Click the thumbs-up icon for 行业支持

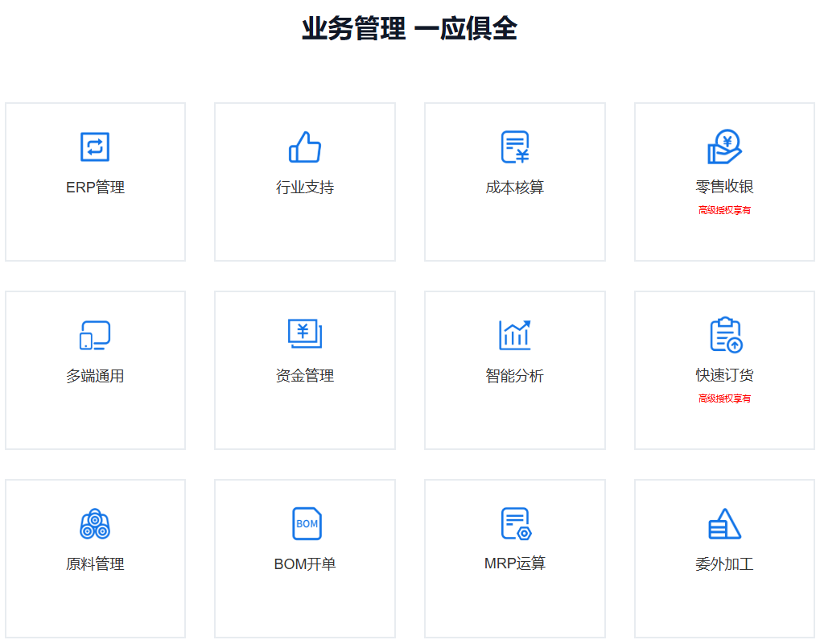coord(305,147)
